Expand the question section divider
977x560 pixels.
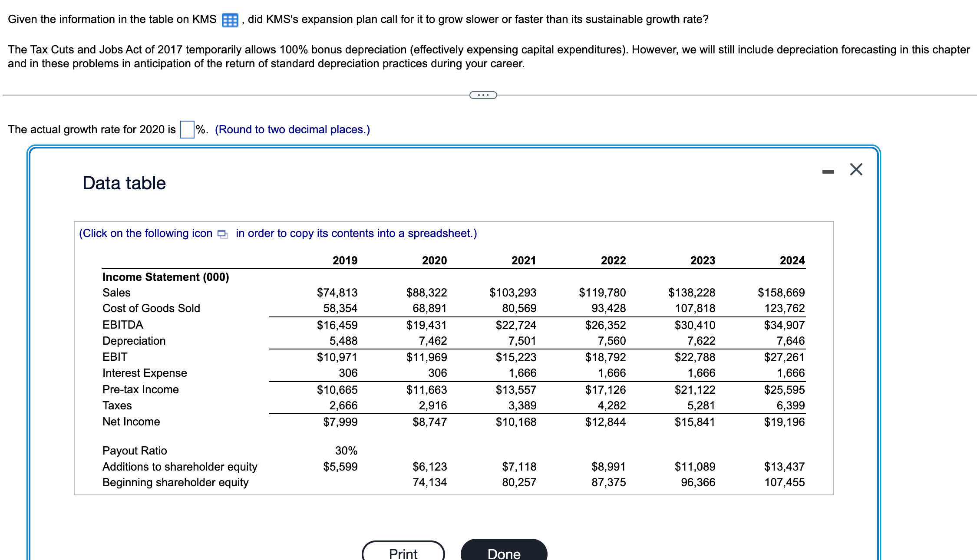click(x=483, y=95)
